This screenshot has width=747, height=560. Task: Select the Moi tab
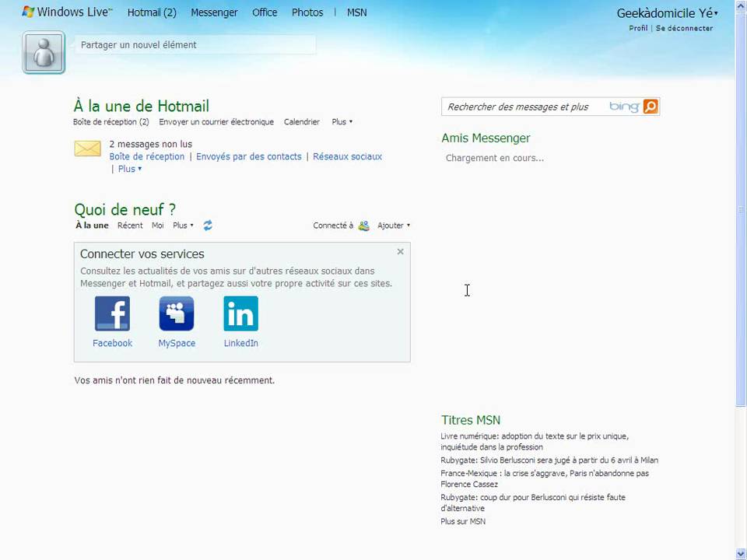(158, 226)
